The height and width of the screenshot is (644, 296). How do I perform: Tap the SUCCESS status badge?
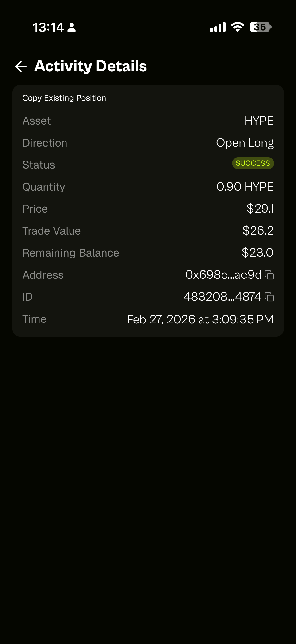253,163
